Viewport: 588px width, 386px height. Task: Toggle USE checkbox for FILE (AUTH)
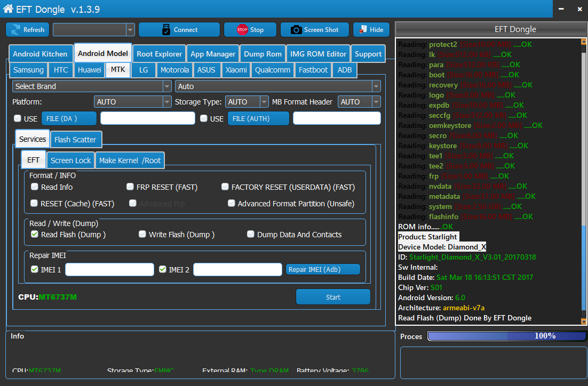204,118
